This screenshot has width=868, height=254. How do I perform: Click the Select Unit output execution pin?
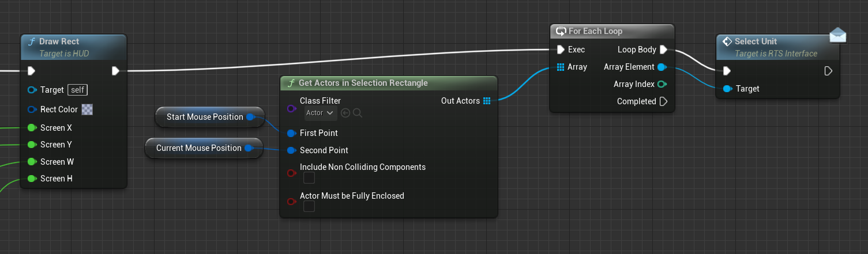point(828,71)
